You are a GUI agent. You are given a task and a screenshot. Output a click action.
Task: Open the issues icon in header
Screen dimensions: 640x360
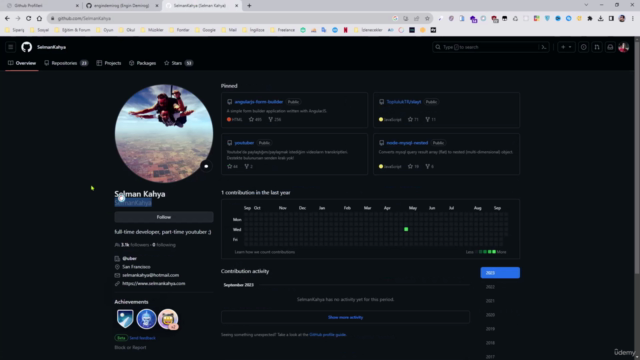pyautogui.click(x=584, y=47)
